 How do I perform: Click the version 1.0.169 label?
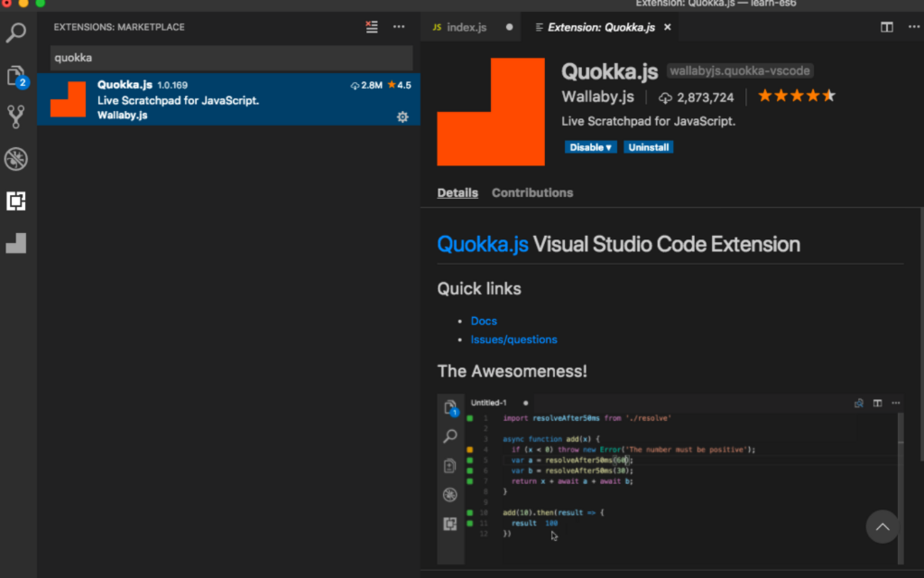point(173,85)
